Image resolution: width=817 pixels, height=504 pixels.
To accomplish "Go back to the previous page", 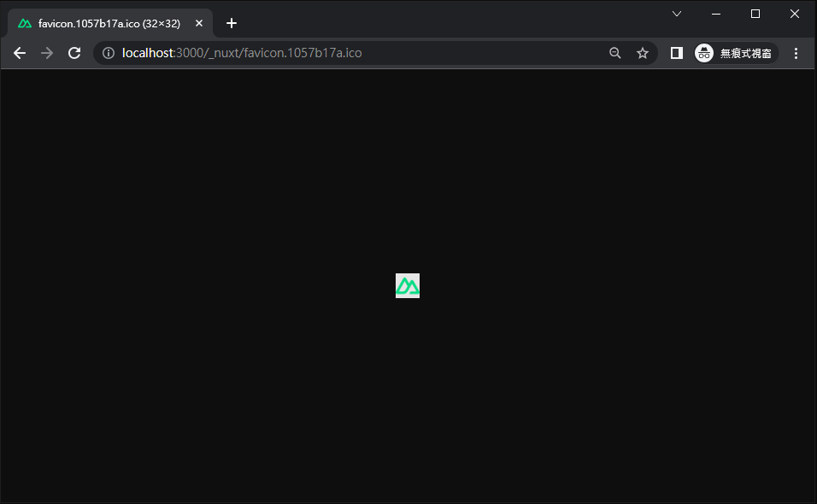I will (x=20, y=53).
